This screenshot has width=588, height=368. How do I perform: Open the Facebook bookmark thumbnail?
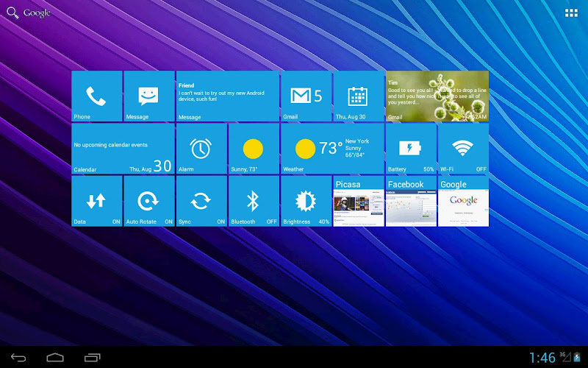point(411,201)
